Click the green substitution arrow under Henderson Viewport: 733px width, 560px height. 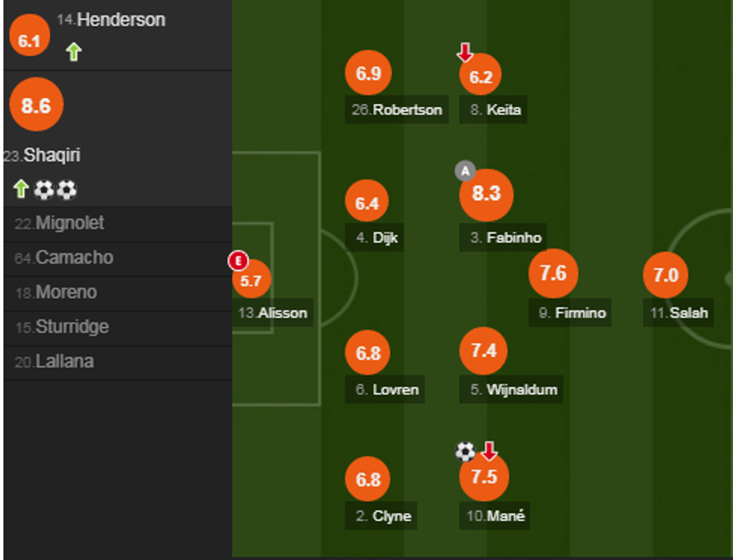73,52
